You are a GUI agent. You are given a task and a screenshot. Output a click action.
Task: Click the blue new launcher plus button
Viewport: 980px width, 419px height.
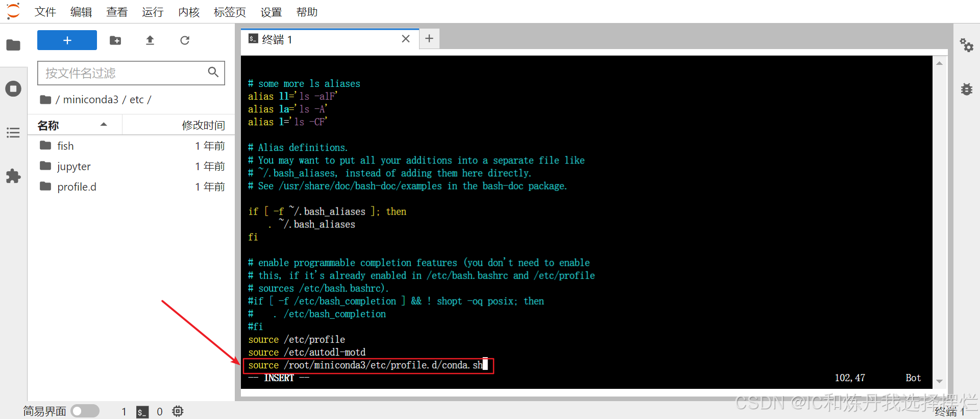67,40
